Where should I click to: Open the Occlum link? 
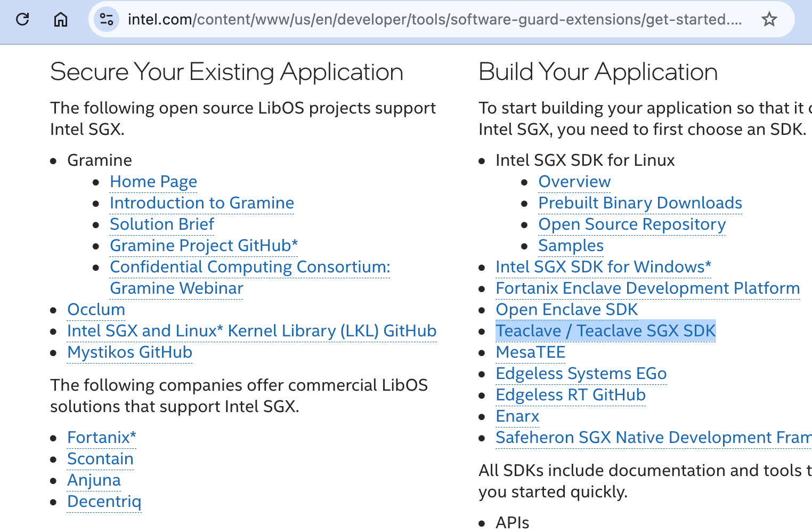96,310
